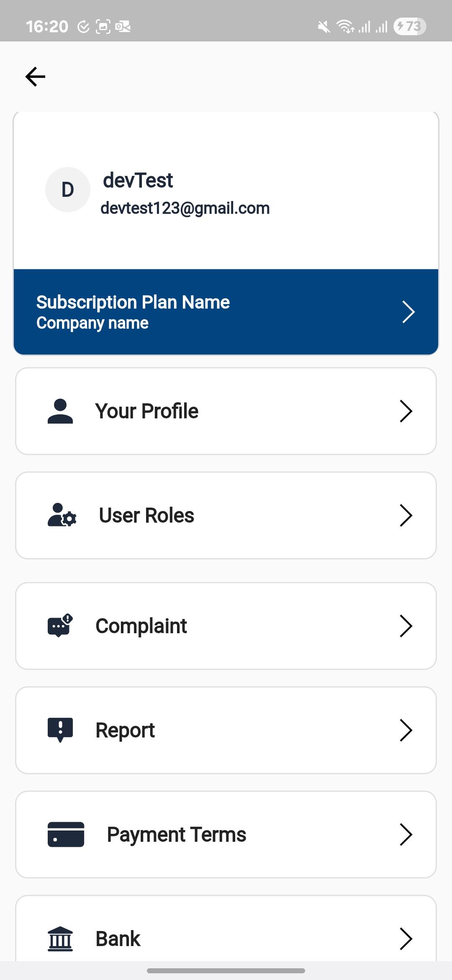
Task: Open the Your Profile menu item
Action: (x=146, y=411)
